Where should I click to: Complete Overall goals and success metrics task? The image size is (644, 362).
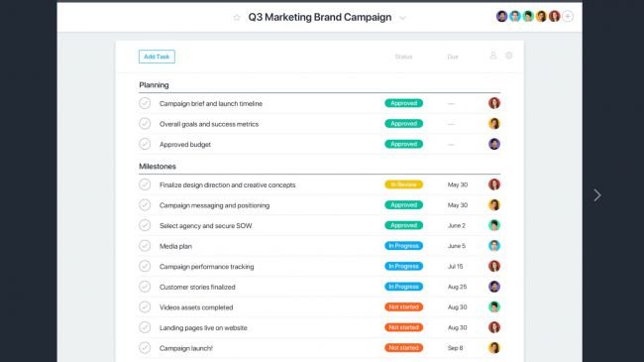145,123
